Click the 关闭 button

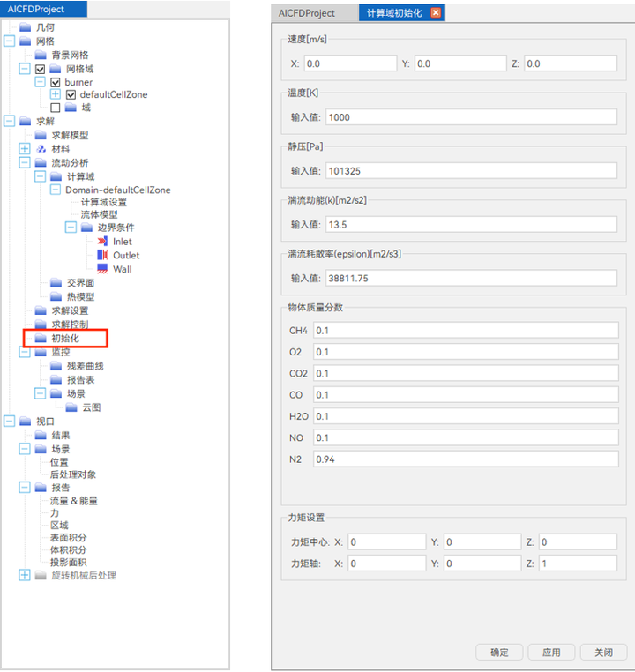604,653
